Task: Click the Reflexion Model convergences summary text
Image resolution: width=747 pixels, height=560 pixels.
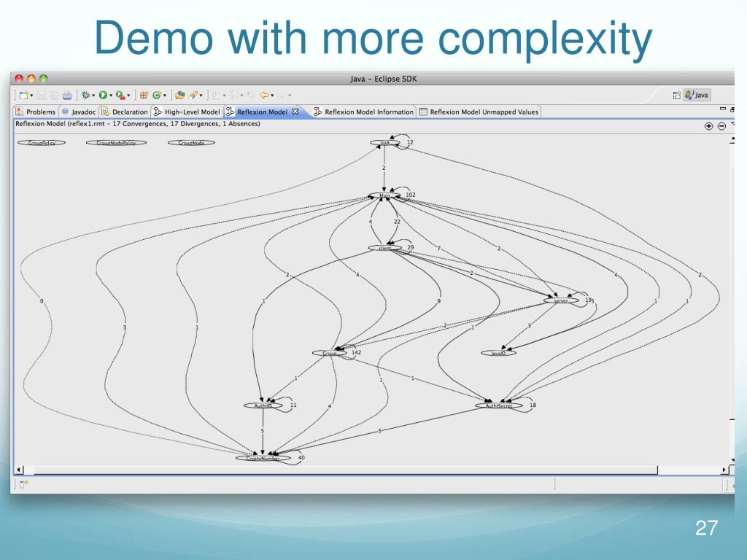Action: [138, 124]
